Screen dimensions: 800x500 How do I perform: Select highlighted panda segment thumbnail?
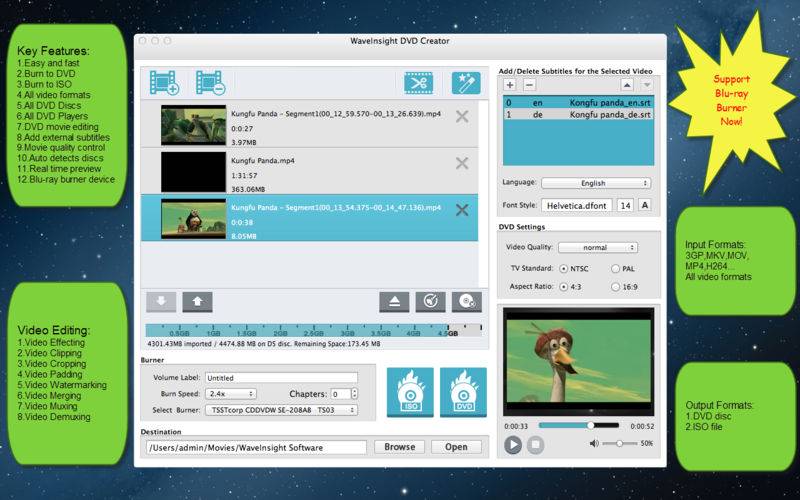193,219
